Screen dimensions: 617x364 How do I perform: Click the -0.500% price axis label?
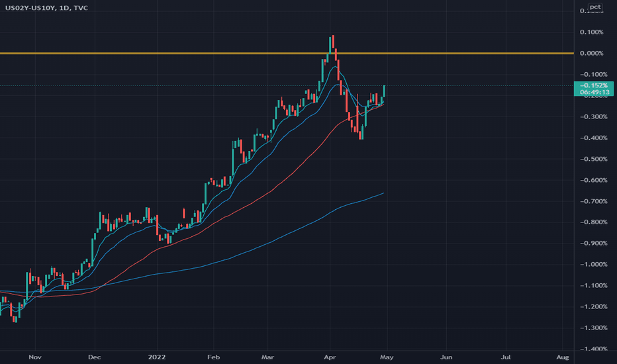[593, 159]
